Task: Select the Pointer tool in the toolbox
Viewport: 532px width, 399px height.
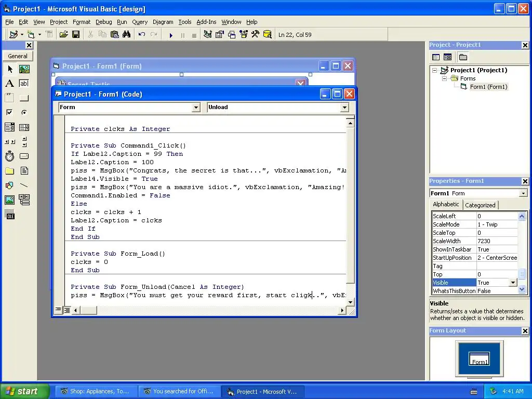Action: tap(10, 69)
